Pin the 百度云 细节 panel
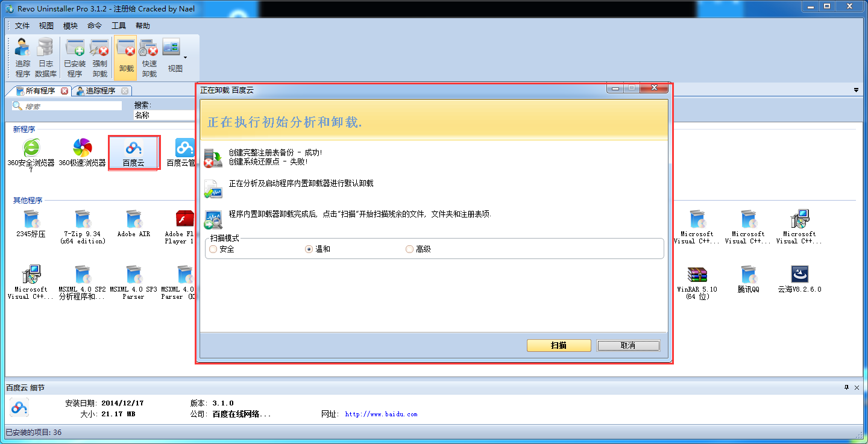Viewport: 868px width, 444px height. point(847,387)
